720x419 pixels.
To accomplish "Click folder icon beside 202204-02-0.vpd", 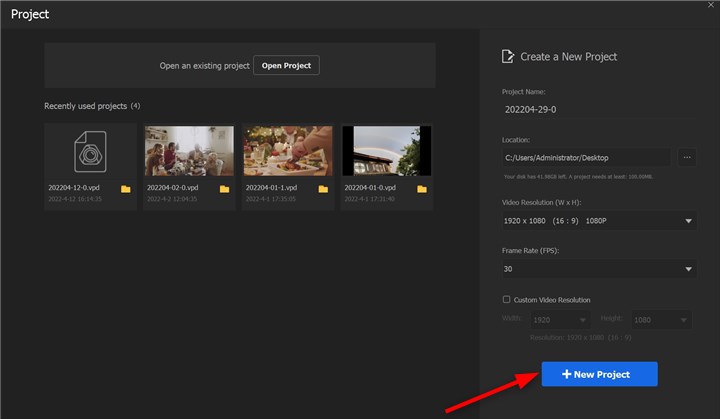I will pos(224,189).
